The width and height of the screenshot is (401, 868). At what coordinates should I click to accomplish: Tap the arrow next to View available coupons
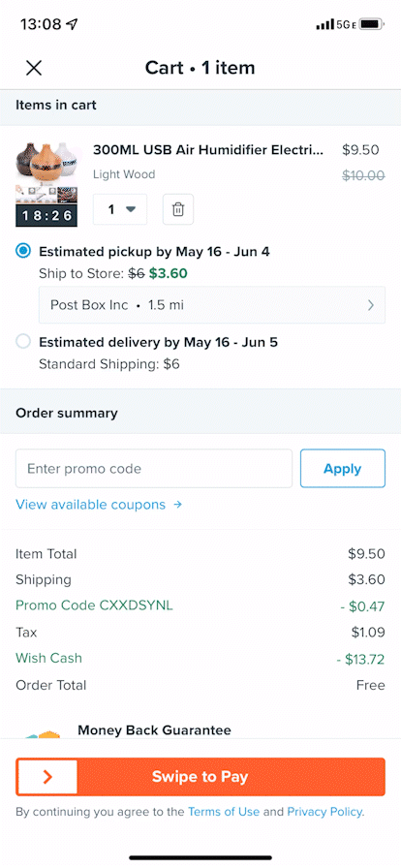178,505
